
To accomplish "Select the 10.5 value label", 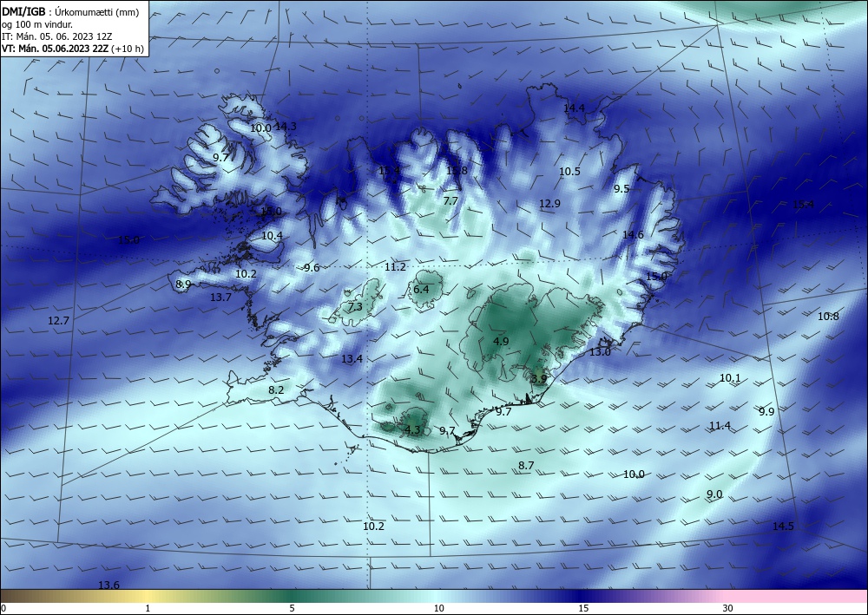I will pyautogui.click(x=569, y=172).
